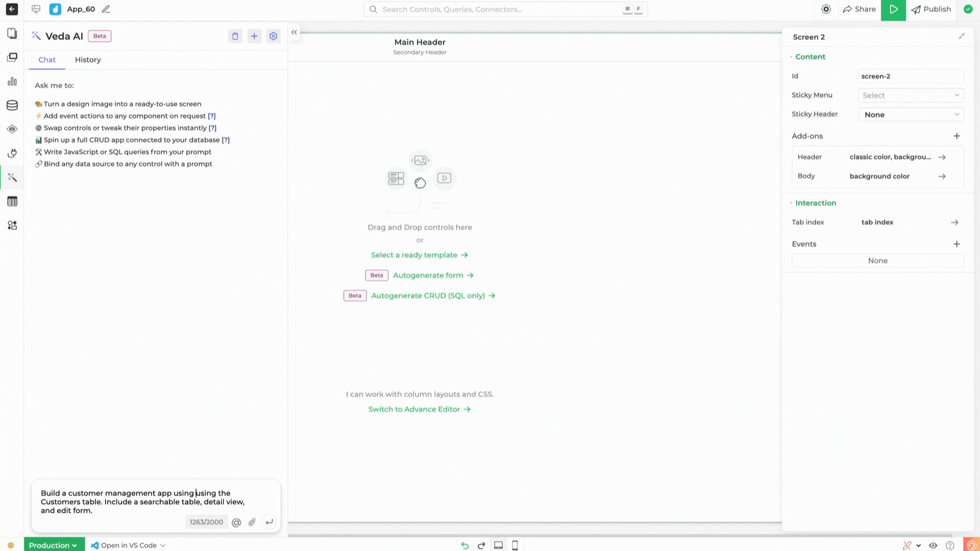
Task: Switch to mobile preview icon at the bottom
Action: [515, 545]
